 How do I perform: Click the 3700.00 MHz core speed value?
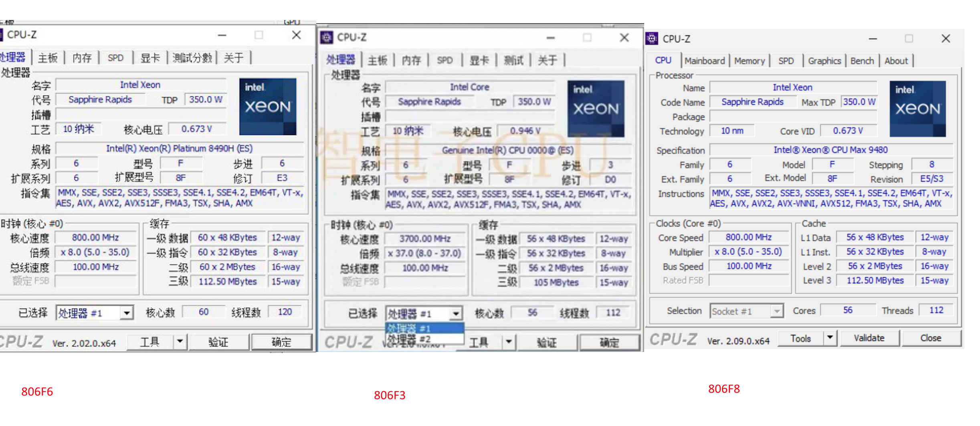[425, 239]
